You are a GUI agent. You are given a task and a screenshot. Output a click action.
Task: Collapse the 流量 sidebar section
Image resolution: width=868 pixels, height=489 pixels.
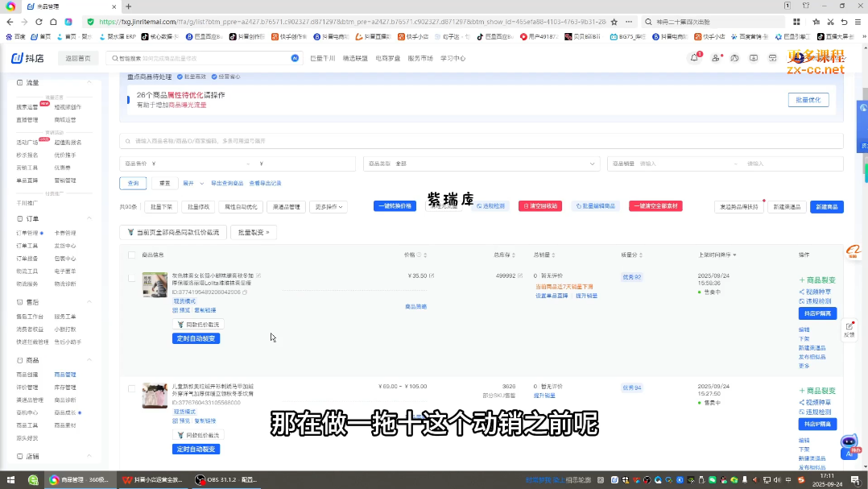89,83
